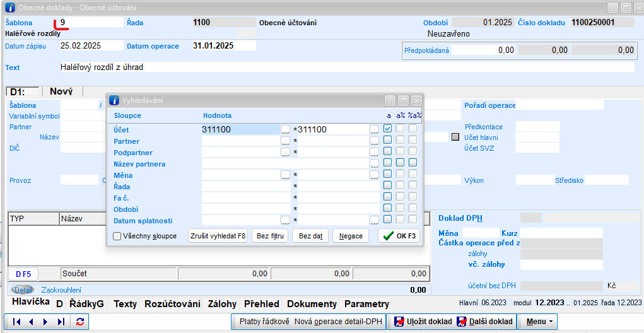Open the Dokumenty tab
Viewport: 644px width, 333px height.
point(312,304)
